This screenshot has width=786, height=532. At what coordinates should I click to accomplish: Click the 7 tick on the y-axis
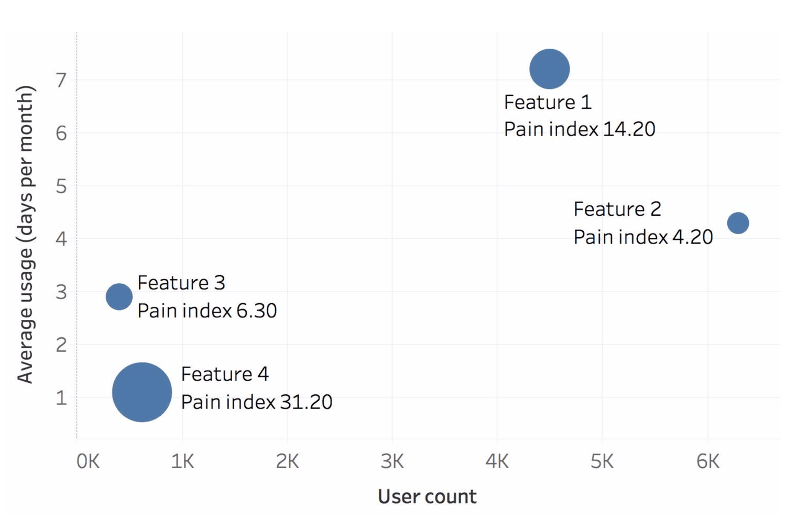click(61, 80)
